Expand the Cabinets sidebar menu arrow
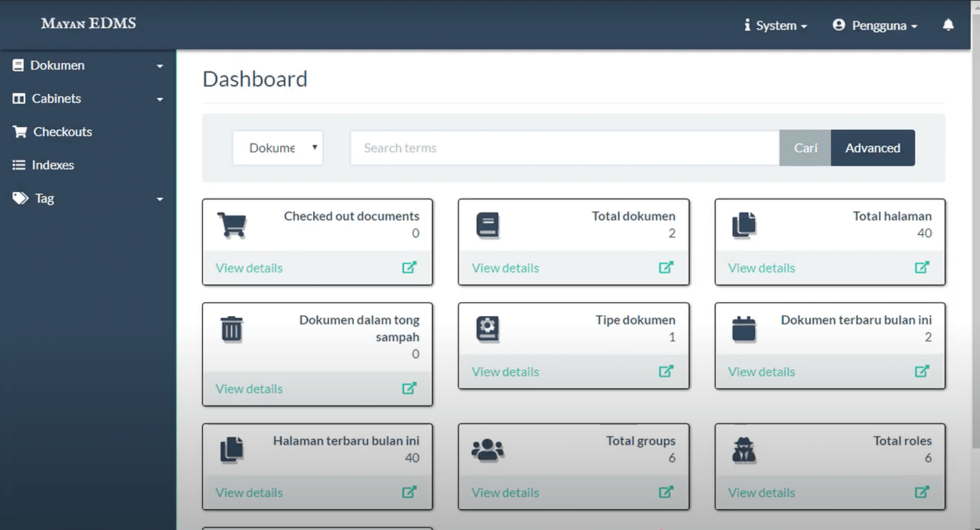Image resolution: width=980 pixels, height=530 pixels. tap(160, 99)
